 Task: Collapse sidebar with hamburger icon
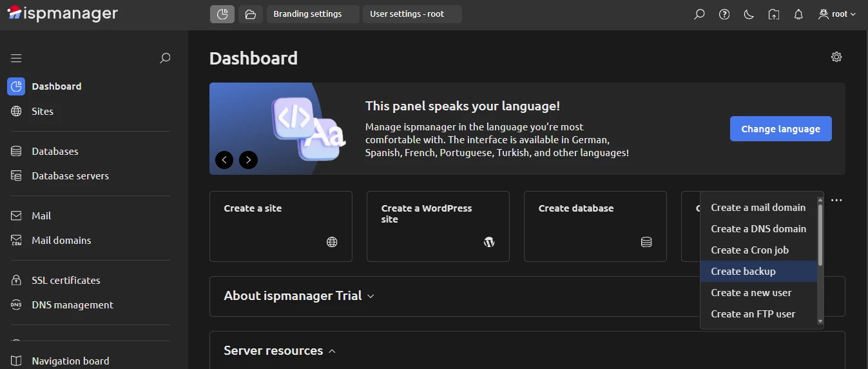click(x=16, y=58)
